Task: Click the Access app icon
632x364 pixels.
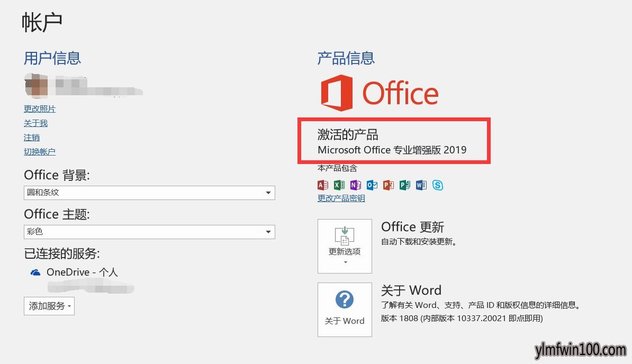Action: pos(323,185)
